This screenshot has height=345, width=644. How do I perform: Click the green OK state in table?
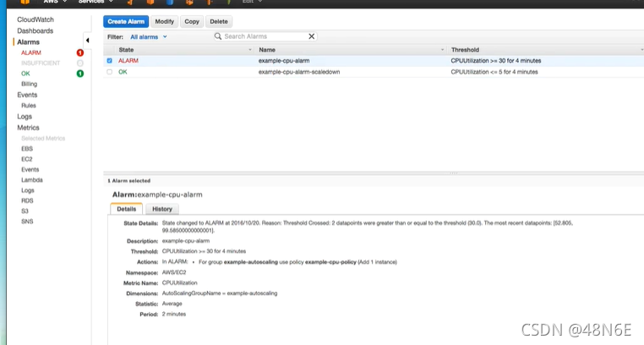click(x=123, y=72)
